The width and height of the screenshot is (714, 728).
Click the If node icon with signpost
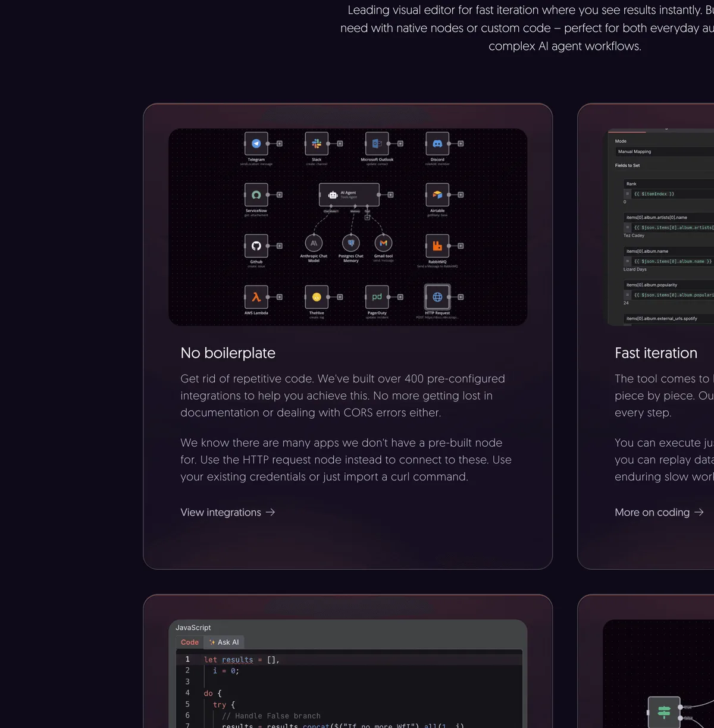[664, 711]
